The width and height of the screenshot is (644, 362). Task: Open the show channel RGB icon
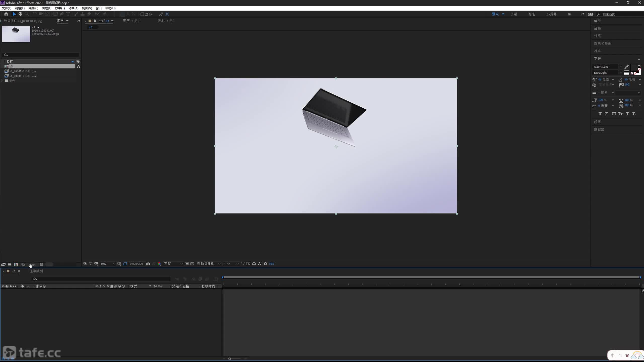pos(159,264)
